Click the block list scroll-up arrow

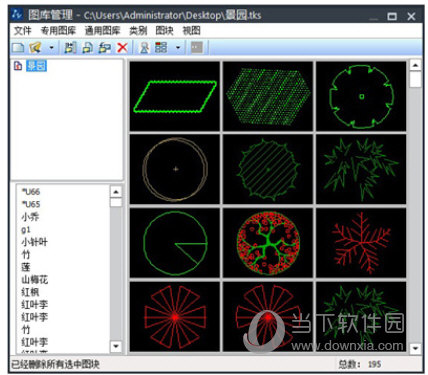(x=116, y=192)
